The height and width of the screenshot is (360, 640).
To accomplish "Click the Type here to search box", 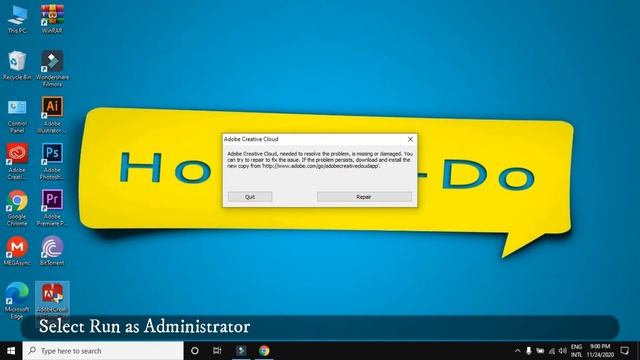I will click(103, 351).
